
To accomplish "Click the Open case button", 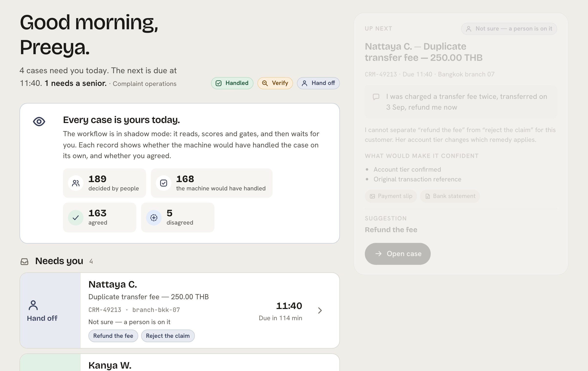I will (x=398, y=254).
